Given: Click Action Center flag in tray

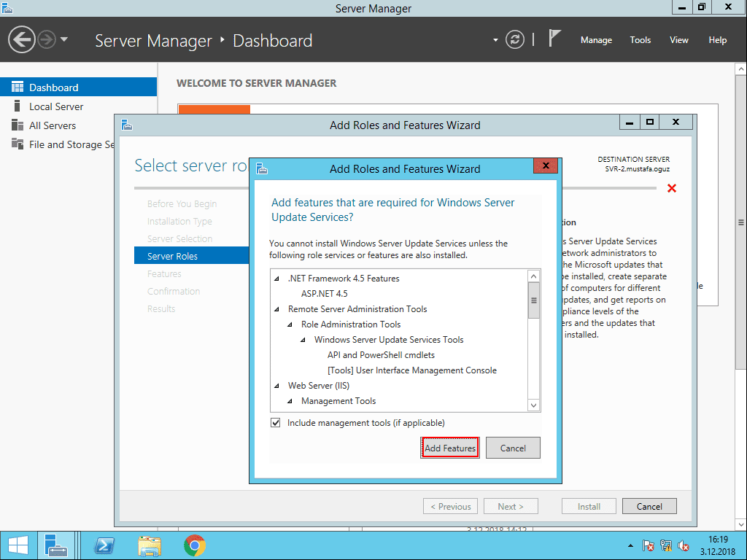Looking at the screenshot, I should point(648,545).
